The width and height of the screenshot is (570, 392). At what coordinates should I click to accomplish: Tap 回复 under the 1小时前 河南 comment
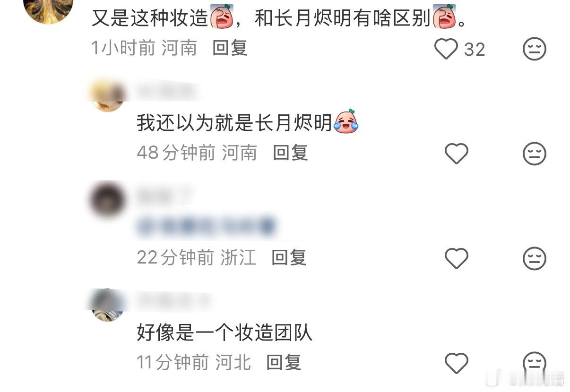[x=230, y=48]
